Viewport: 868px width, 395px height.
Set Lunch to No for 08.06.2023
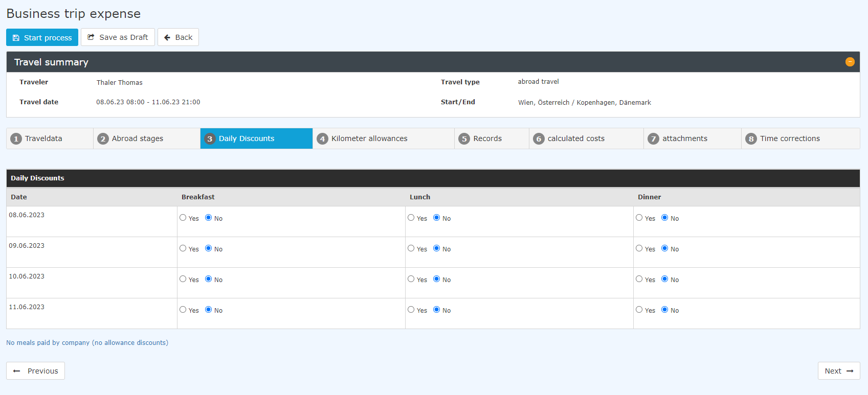437,218
